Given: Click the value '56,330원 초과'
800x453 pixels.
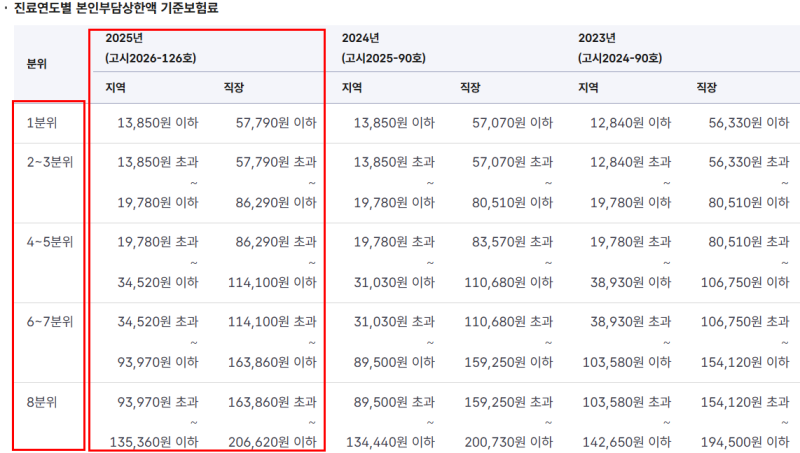Looking at the screenshot, I should [x=748, y=162].
